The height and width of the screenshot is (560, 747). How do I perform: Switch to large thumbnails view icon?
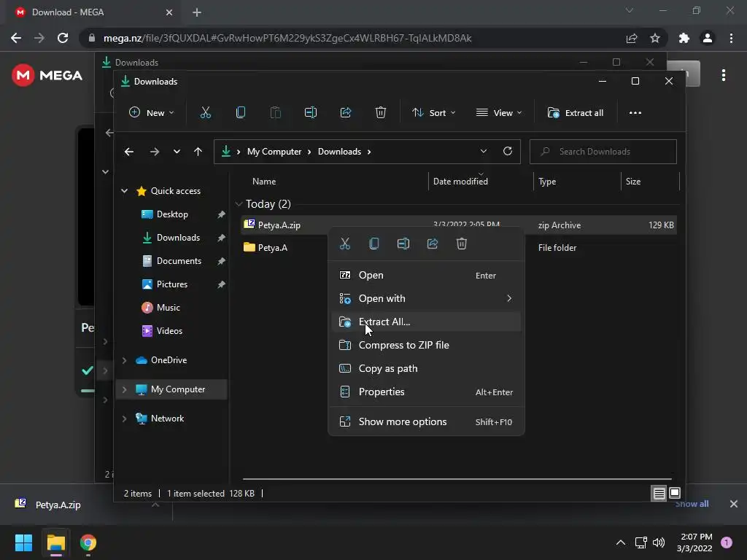pyautogui.click(x=675, y=494)
